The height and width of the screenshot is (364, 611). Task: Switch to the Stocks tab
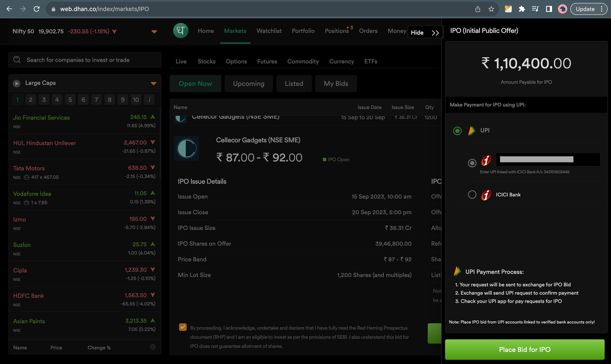(206, 61)
